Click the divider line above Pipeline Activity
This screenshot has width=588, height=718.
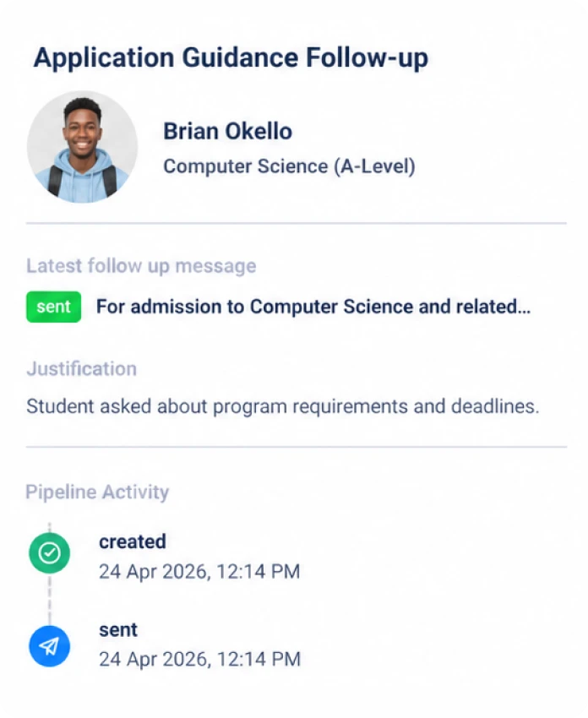(296, 446)
